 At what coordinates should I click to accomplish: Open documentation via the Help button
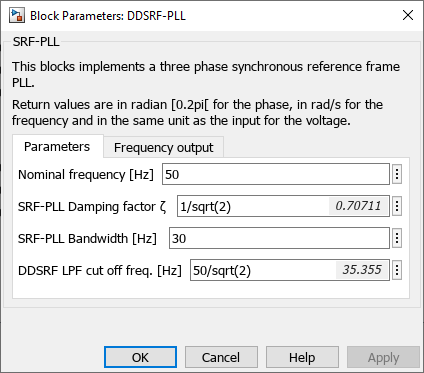(302, 357)
